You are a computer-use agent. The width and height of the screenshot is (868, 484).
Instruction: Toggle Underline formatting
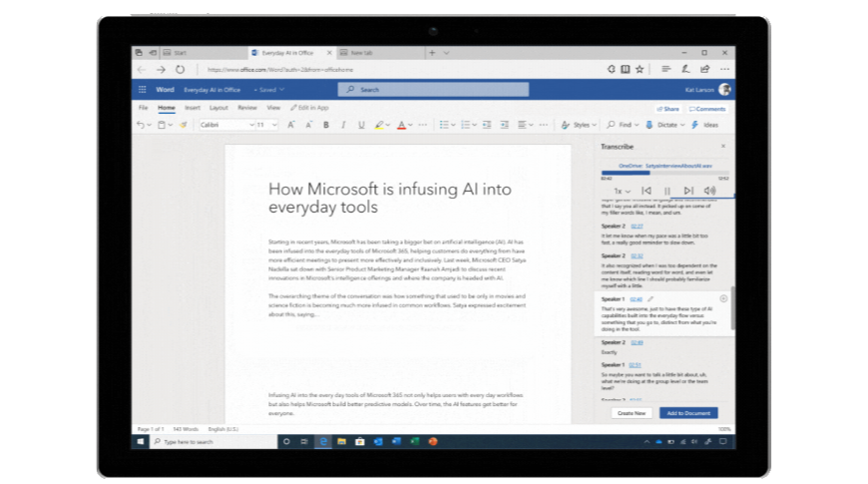point(361,125)
